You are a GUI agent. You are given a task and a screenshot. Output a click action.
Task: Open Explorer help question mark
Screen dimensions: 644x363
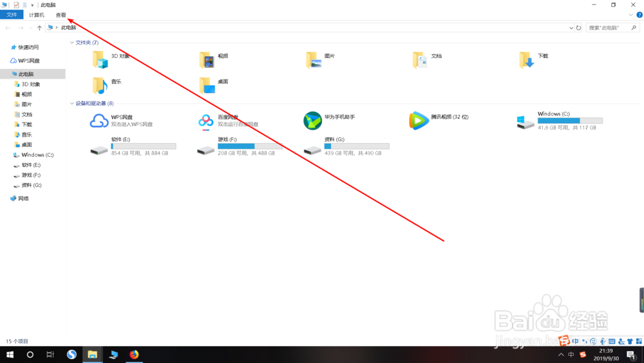click(x=639, y=15)
